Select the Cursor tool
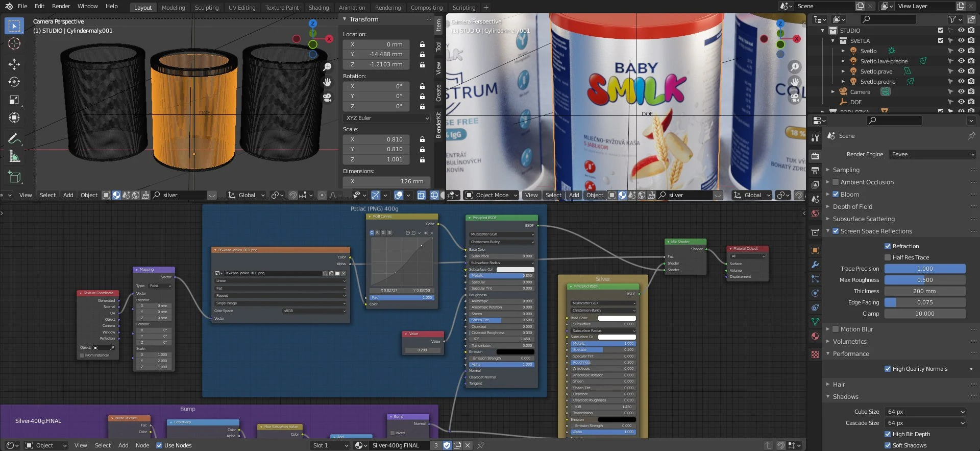 click(x=14, y=44)
